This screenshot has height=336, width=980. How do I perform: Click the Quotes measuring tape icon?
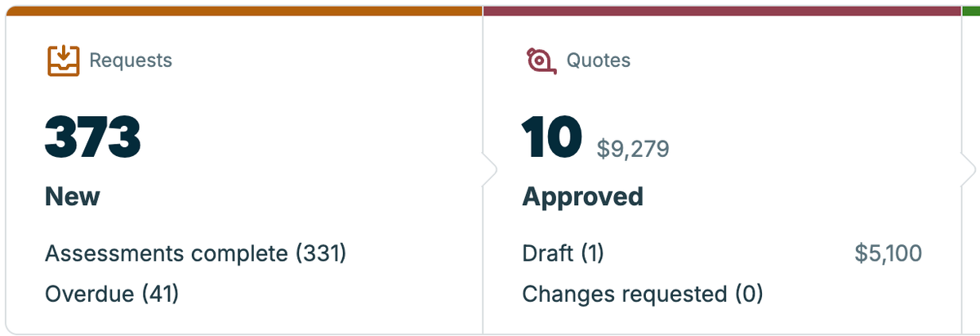[x=540, y=60]
